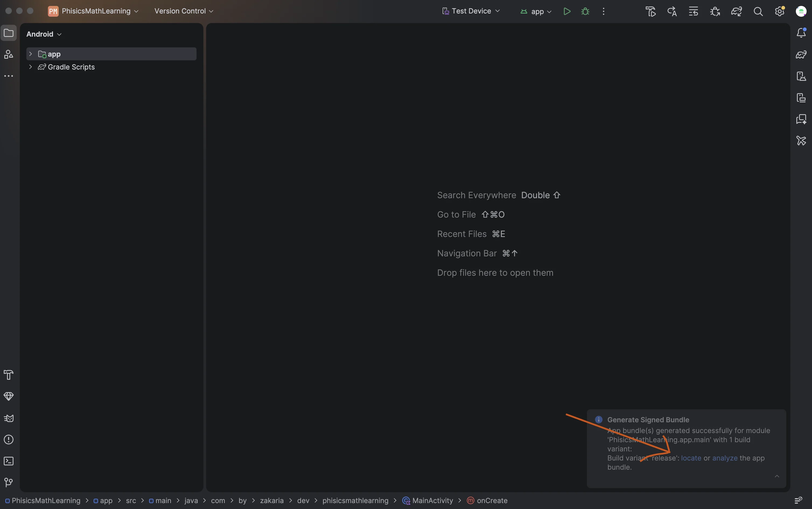Click the java breadcrumb item
Screen dimensions: 812x509
click(191, 500)
